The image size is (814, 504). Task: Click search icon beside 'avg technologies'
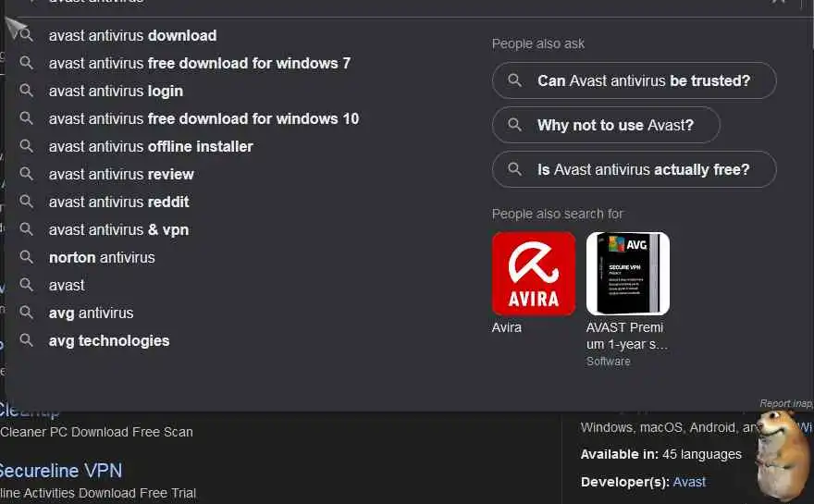pos(26,340)
